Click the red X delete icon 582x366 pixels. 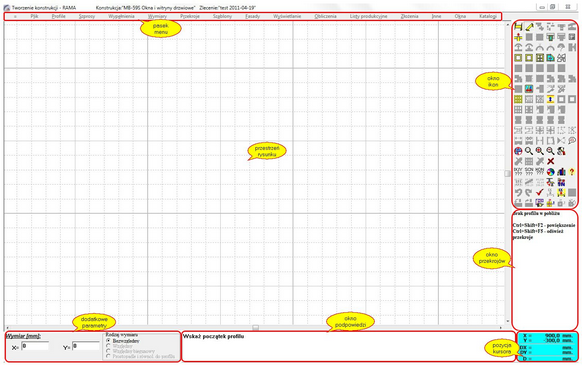pos(550,161)
